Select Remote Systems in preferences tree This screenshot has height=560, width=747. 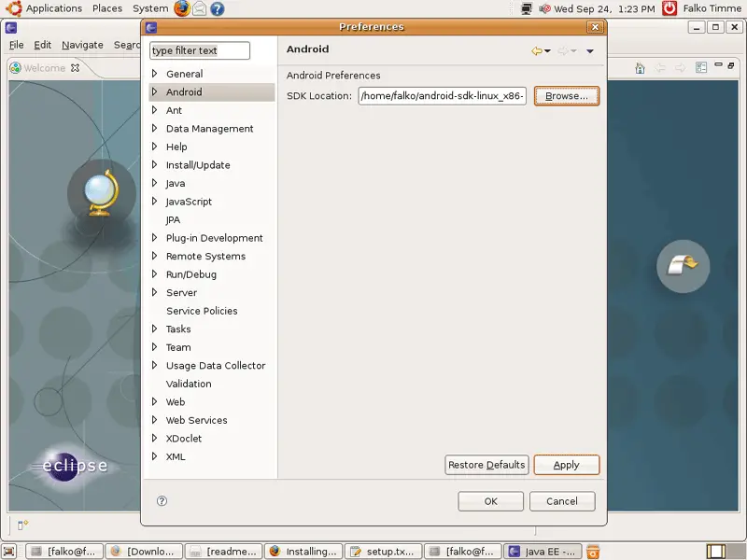pyautogui.click(x=205, y=256)
